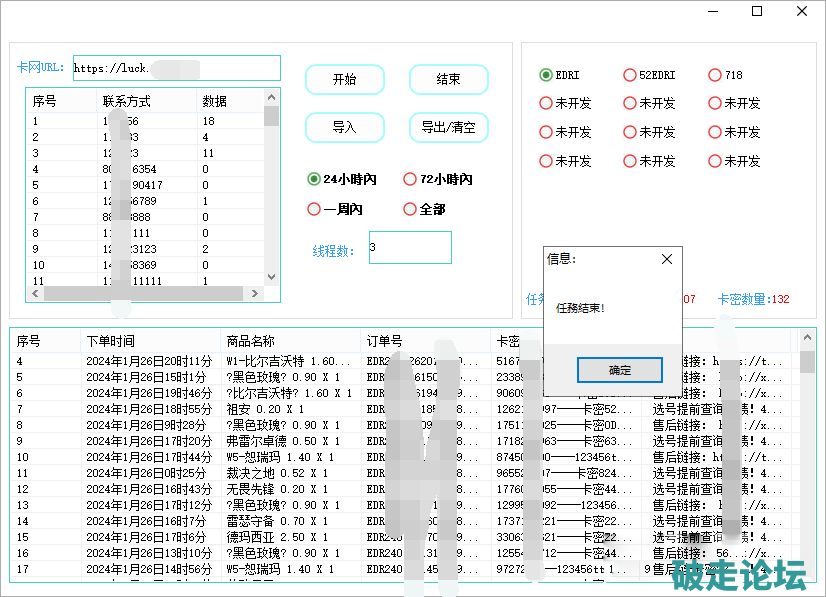This screenshot has height=597, width=826.
Task: Select the 一周内 radio option
Action: pos(314,210)
